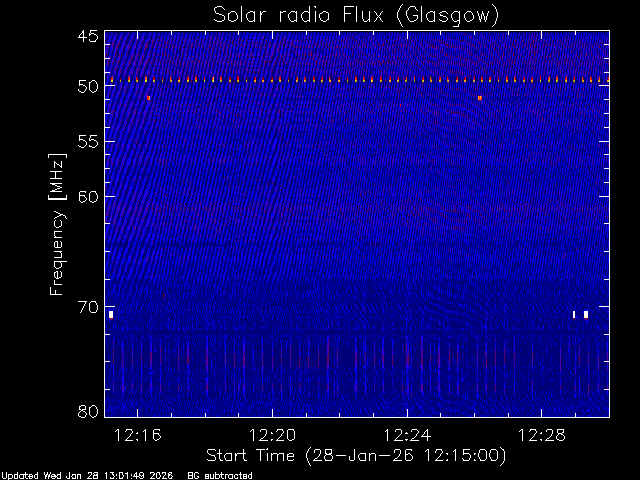Click the 12:28 time tick label
The image size is (640, 480).
point(542,435)
